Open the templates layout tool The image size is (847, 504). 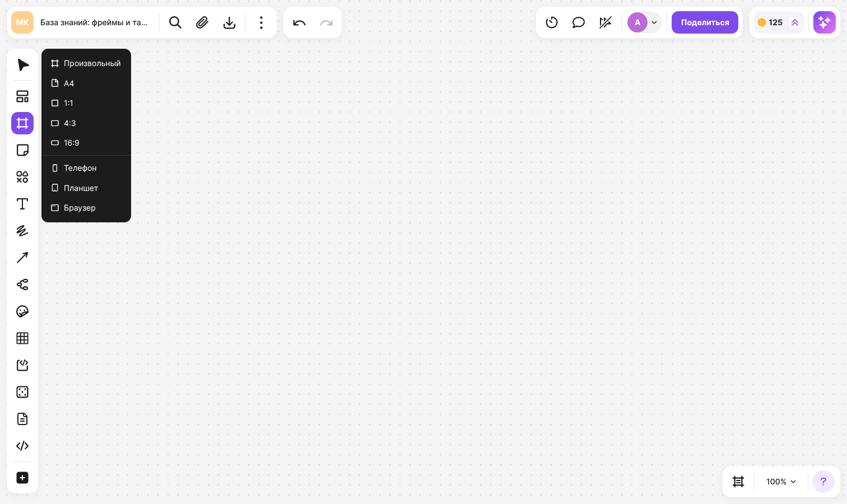tap(22, 96)
